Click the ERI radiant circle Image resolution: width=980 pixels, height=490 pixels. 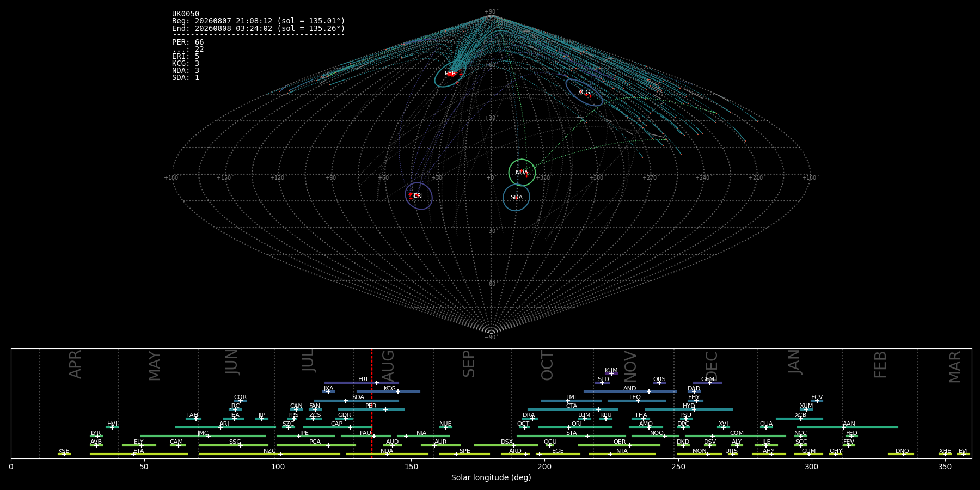pos(419,196)
